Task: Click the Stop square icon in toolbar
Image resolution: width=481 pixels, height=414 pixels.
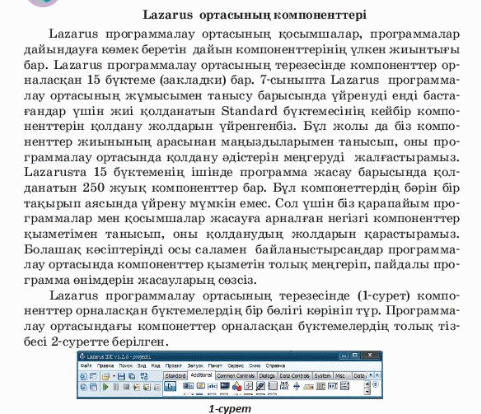Action: pyautogui.click(x=126, y=387)
